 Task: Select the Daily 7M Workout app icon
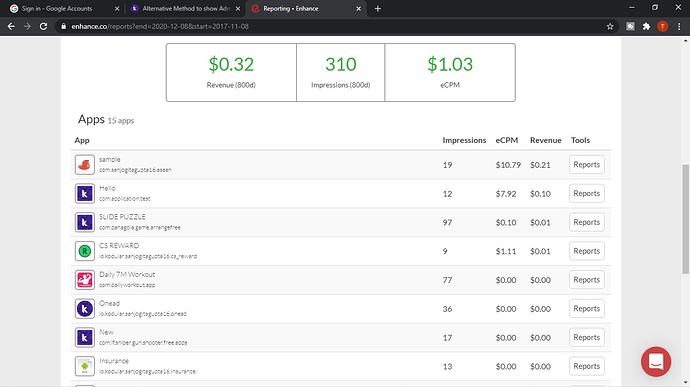pos(84,280)
